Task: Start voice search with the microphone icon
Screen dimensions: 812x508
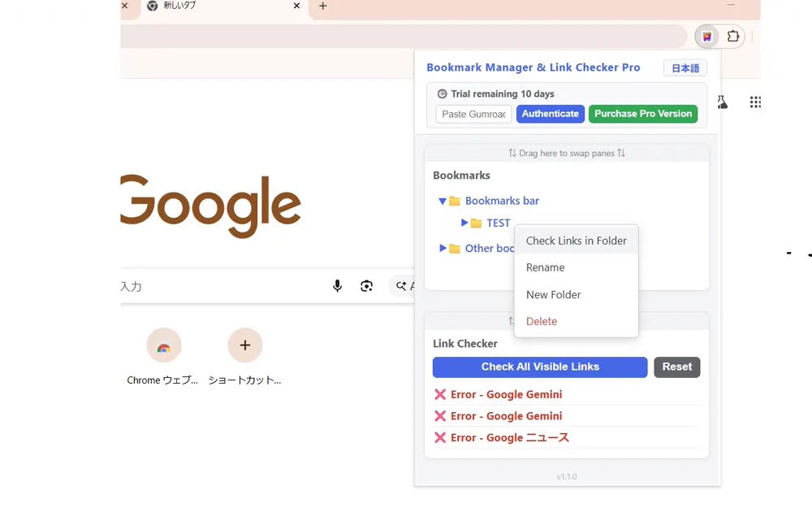Action: pos(337,285)
